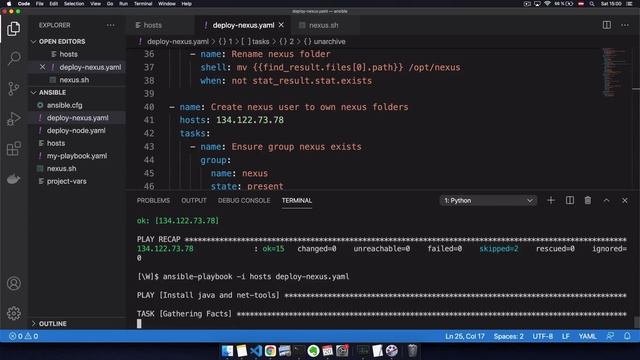Open nexus.sh in the ANSIBLE folder
Viewport: 640px width, 360px height.
click(61, 169)
